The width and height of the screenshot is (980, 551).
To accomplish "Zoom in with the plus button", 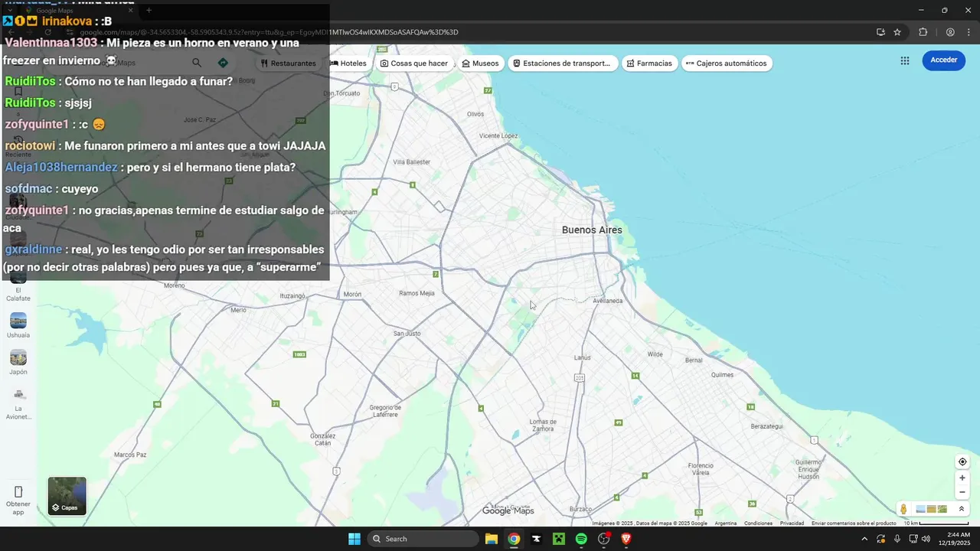I will tap(962, 478).
